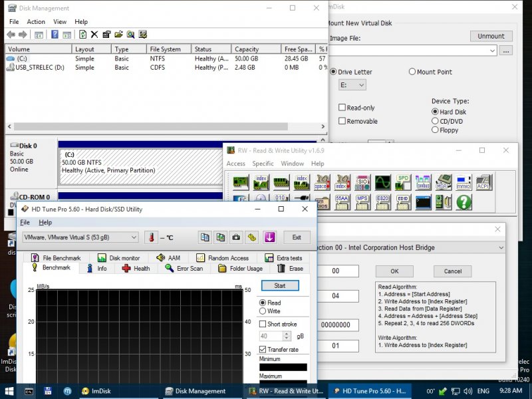Click the Unmount button in ImDisk
Image resolution: width=532 pixels, height=399 pixels.
pyautogui.click(x=491, y=36)
